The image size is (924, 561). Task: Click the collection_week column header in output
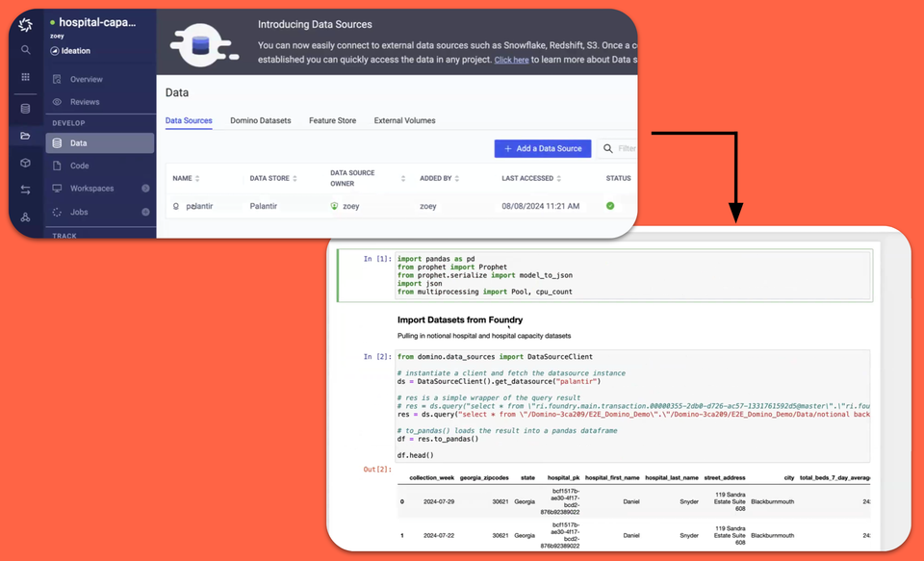431,478
